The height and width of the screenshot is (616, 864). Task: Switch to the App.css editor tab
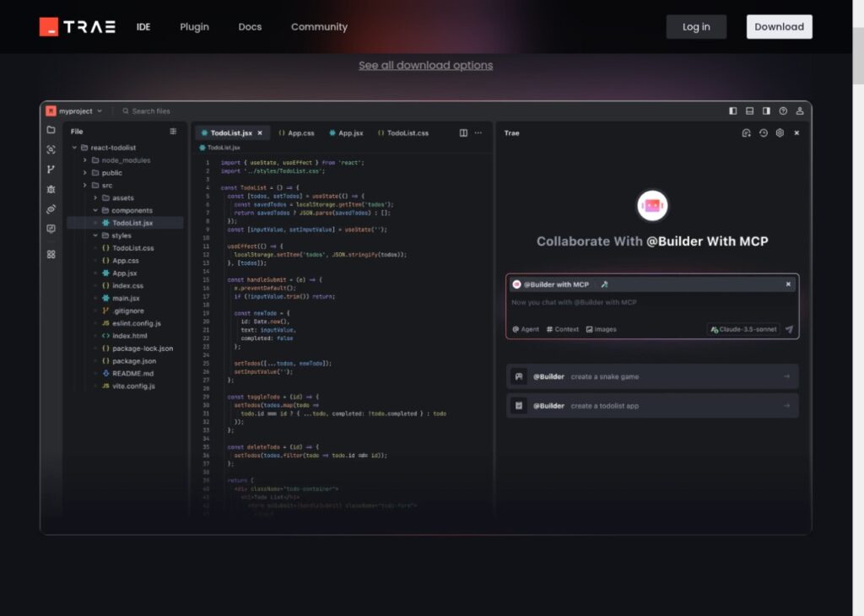(x=296, y=133)
